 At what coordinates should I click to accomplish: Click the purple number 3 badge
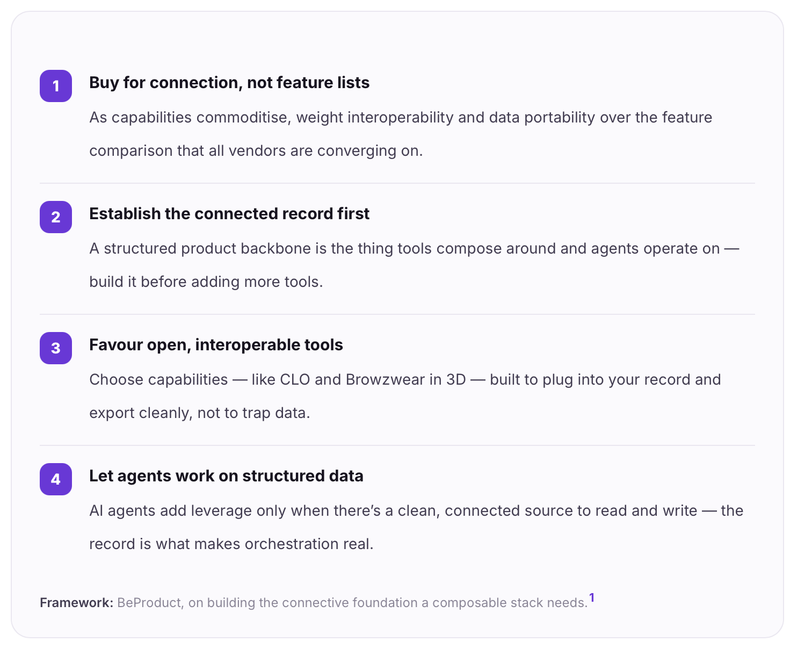[56, 348]
